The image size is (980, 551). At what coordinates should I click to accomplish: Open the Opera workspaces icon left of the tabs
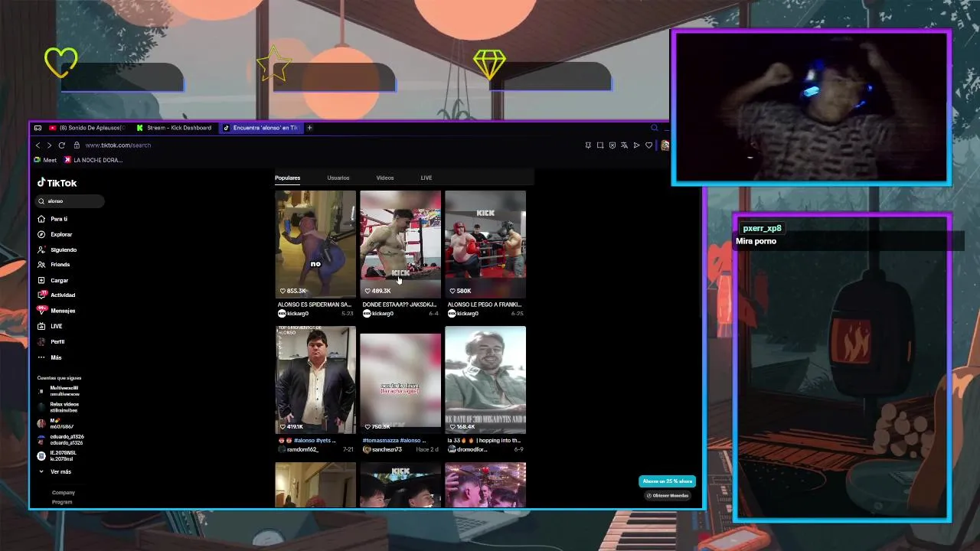tap(38, 128)
